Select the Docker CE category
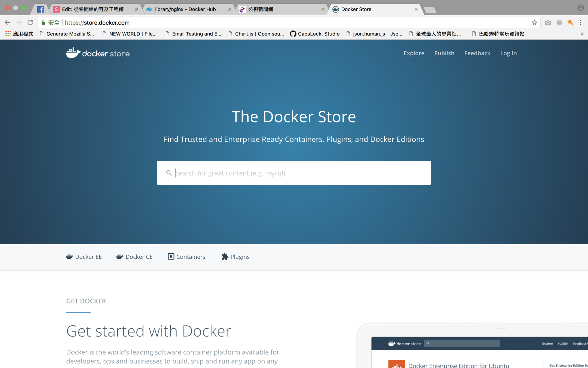Image resolution: width=588 pixels, height=368 pixels. (134, 257)
